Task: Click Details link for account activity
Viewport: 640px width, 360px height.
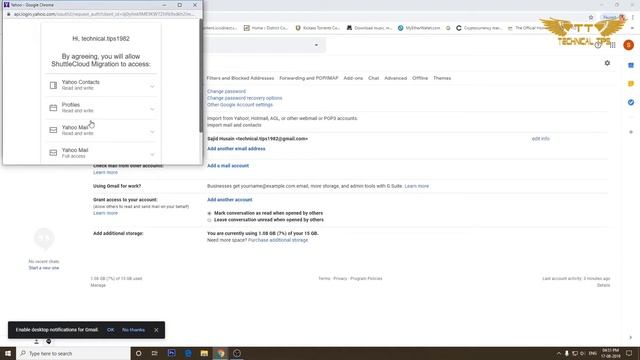Action: click(x=603, y=285)
